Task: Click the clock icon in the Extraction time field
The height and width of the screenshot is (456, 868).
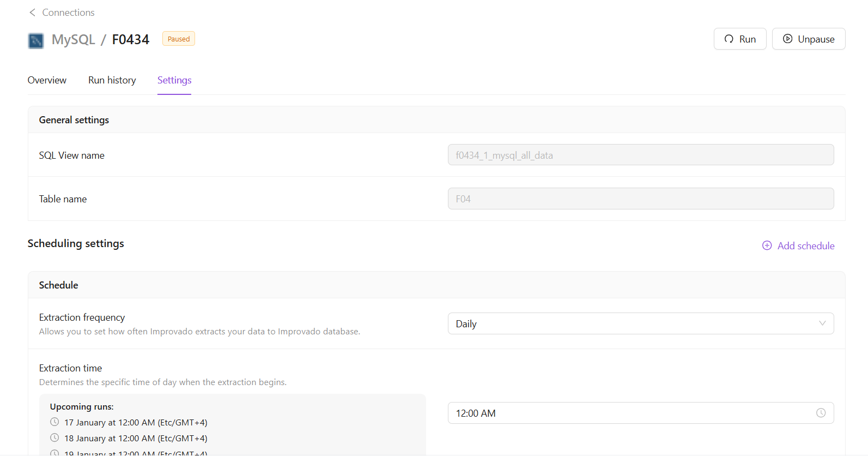Action: 821,413
